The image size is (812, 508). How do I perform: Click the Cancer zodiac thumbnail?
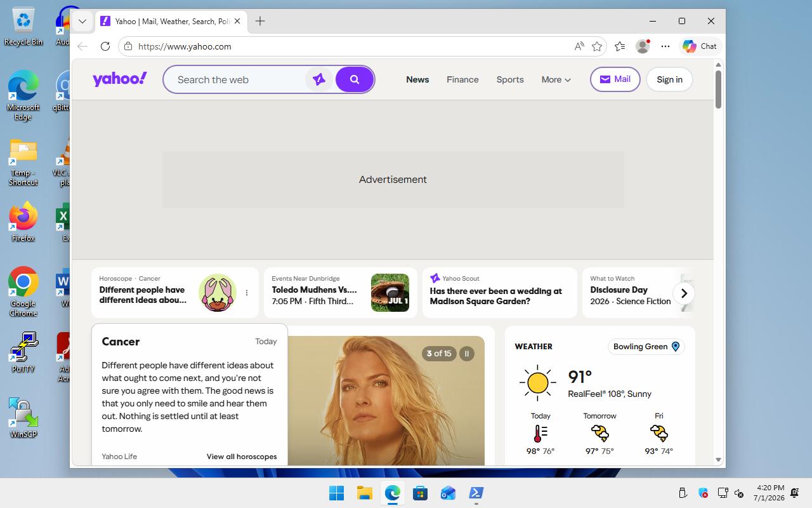[x=218, y=293]
